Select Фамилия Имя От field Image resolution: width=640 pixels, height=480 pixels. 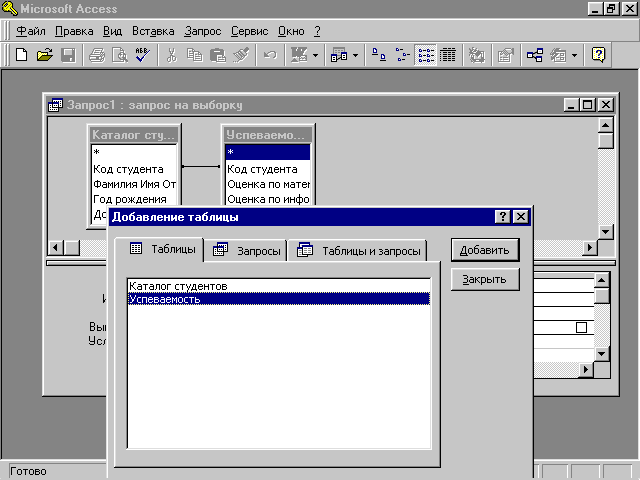tap(134, 184)
